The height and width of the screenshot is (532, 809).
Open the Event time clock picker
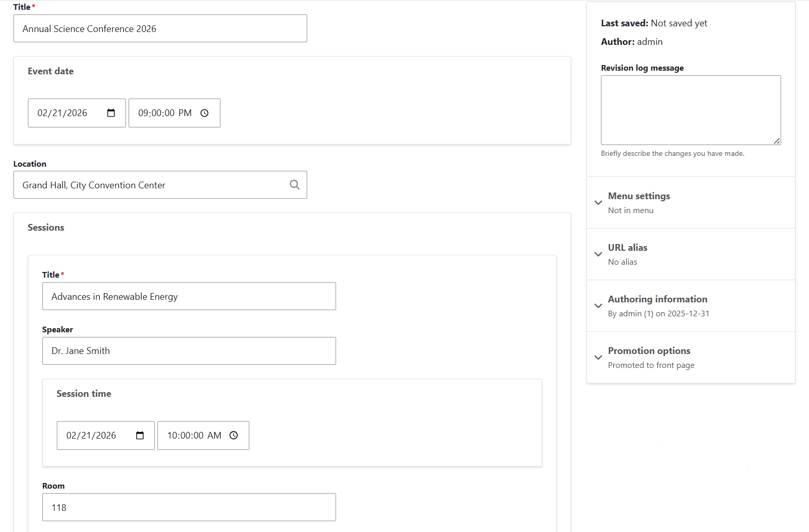pyautogui.click(x=204, y=113)
